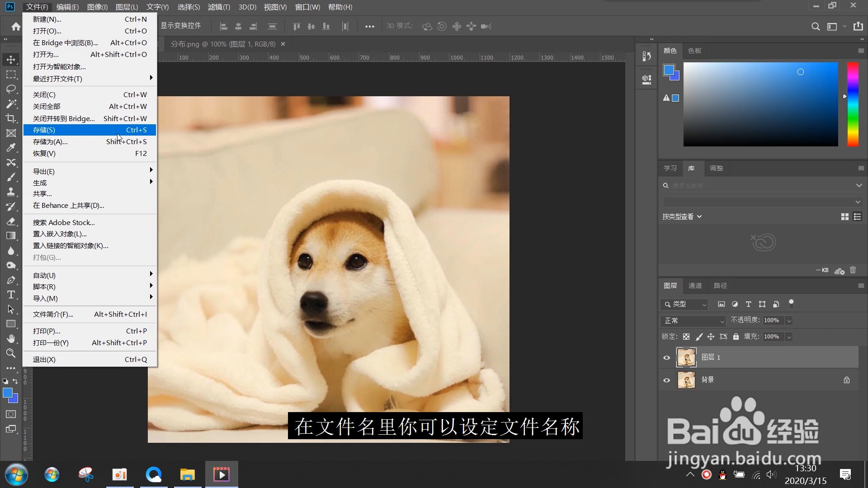Toggle lock position icon
868x488 pixels.
coord(711,337)
